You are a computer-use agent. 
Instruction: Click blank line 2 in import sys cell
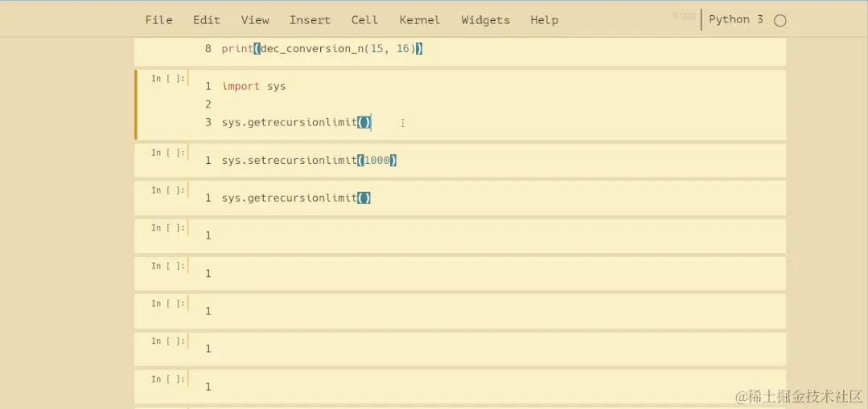[487, 104]
